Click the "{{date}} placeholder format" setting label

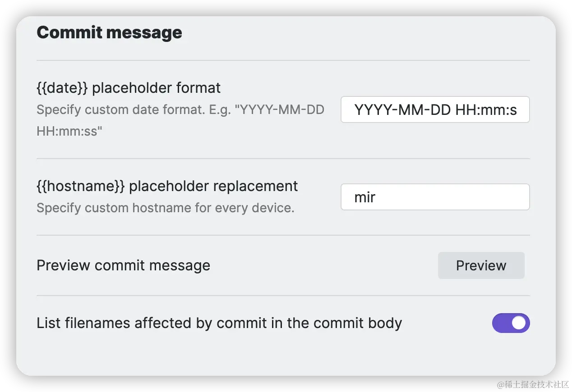129,87
